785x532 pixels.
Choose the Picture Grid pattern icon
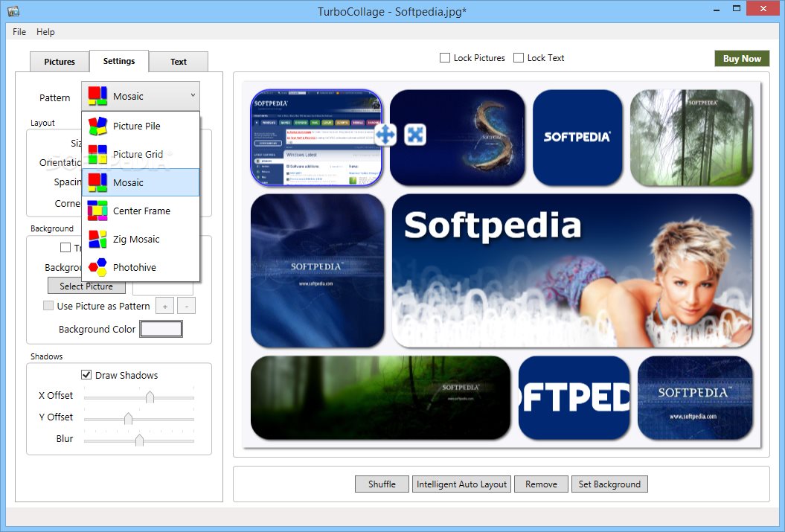(97, 154)
